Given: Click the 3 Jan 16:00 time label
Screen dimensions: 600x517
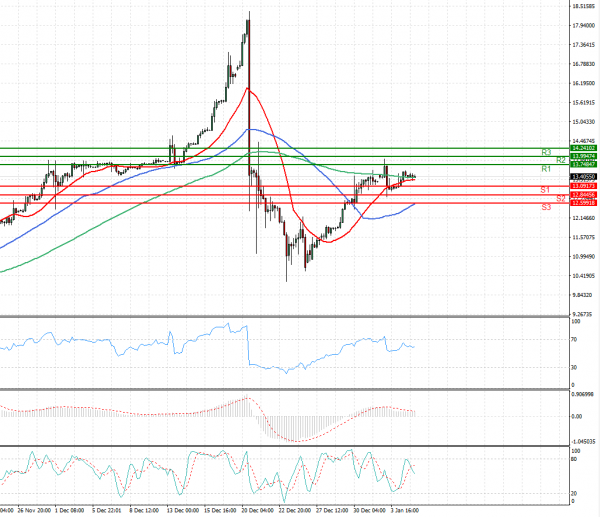Looking at the screenshot, I should 404,510.
